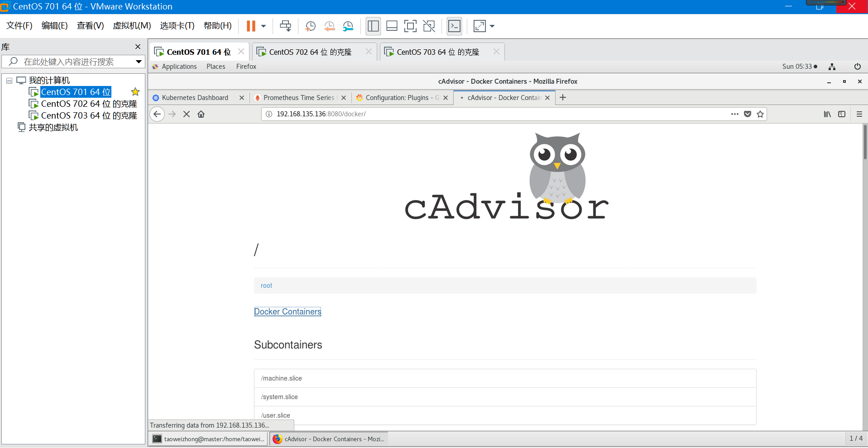Close the CentOS 701 64 位 VM tab
868x448 pixels.
[x=241, y=52]
